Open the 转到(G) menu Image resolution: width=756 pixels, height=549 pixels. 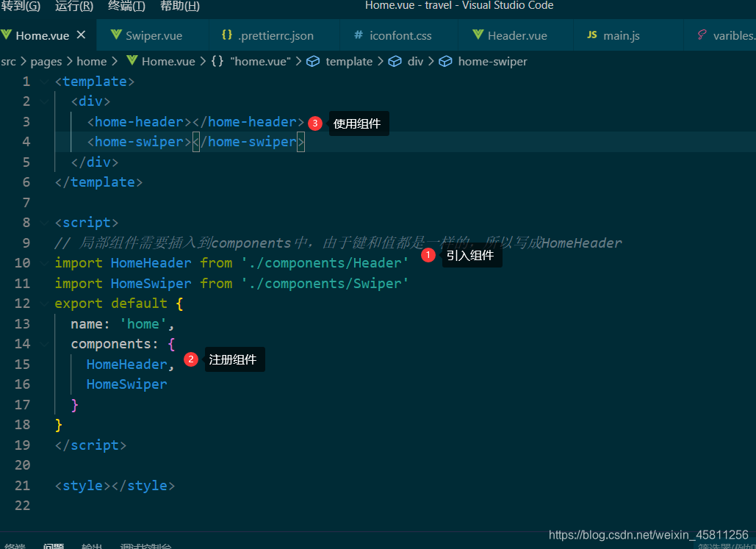[21, 6]
